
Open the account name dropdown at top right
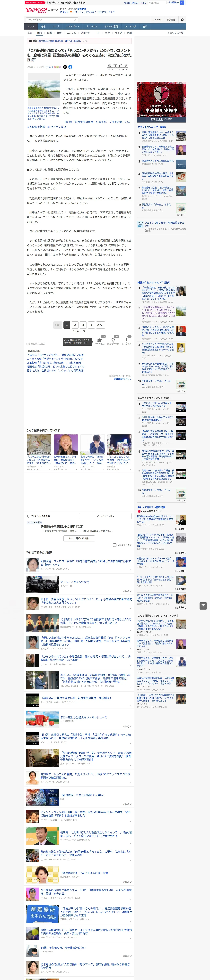pyautogui.click(x=173, y=3)
